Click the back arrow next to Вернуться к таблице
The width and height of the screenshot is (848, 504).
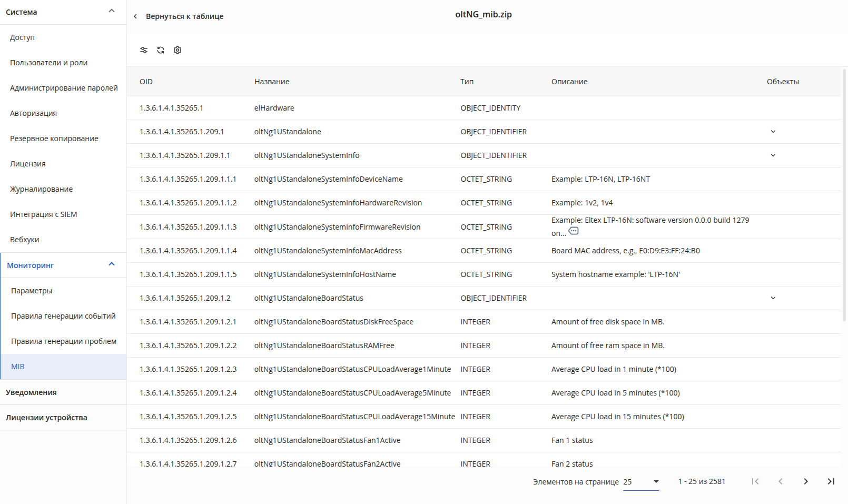(x=135, y=16)
